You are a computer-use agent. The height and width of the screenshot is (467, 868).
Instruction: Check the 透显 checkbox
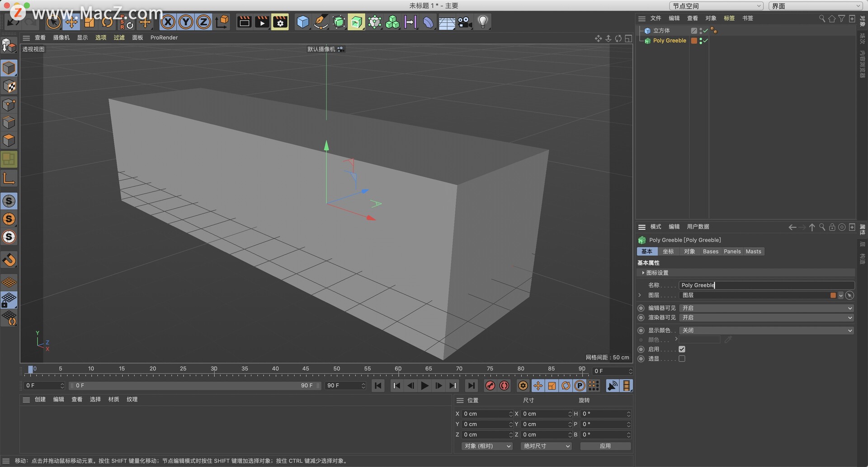click(x=683, y=358)
